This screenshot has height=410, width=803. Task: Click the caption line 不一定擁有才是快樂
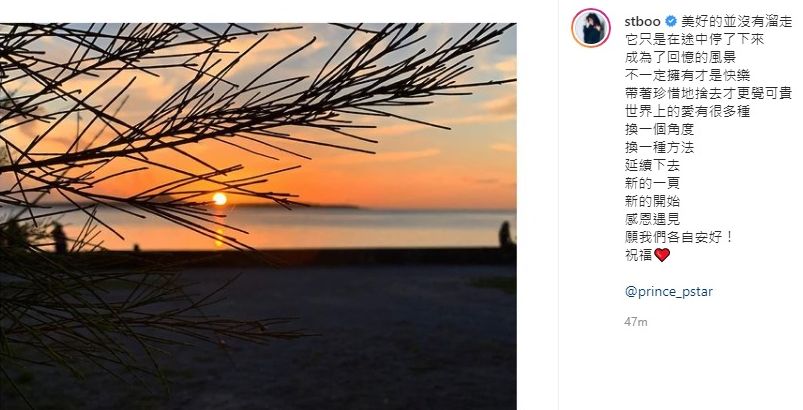coord(688,75)
